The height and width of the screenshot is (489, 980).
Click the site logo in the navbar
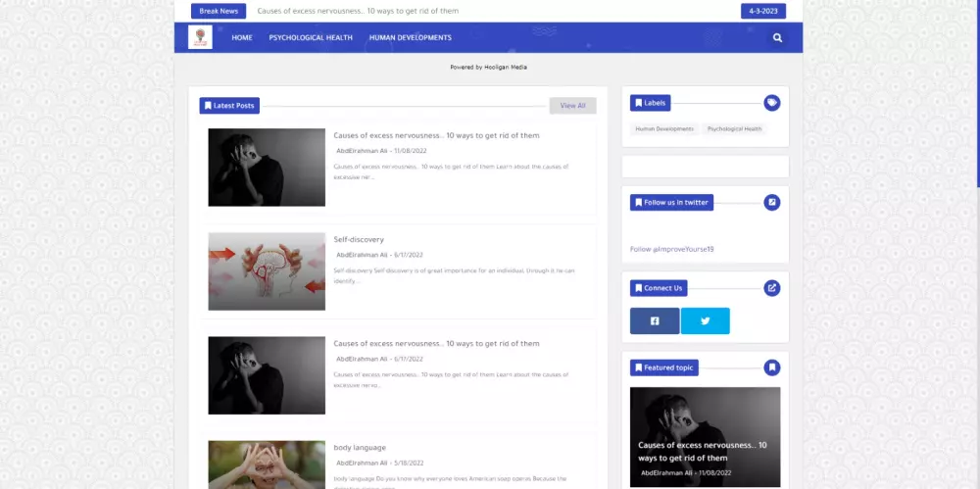[x=200, y=37]
